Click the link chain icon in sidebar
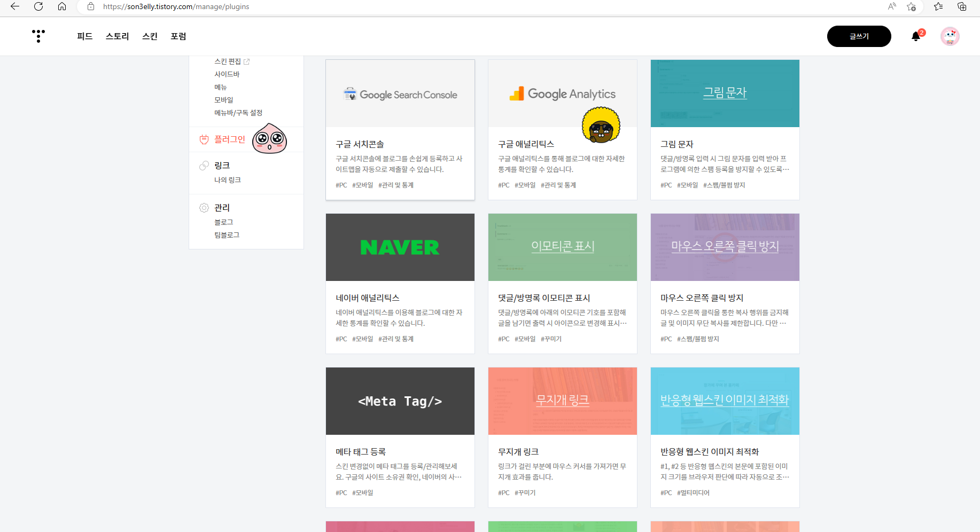The height and width of the screenshot is (532, 980). point(204,166)
